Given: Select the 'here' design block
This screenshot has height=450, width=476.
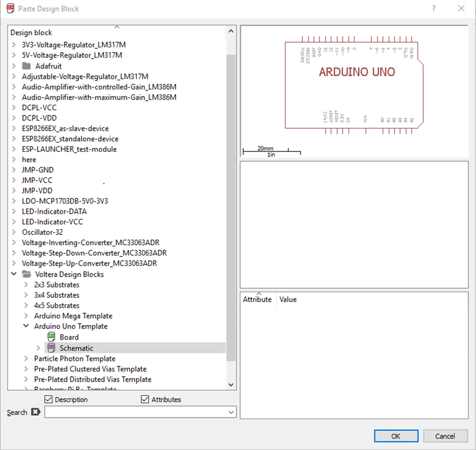Looking at the screenshot, I should tap(29, 160).
